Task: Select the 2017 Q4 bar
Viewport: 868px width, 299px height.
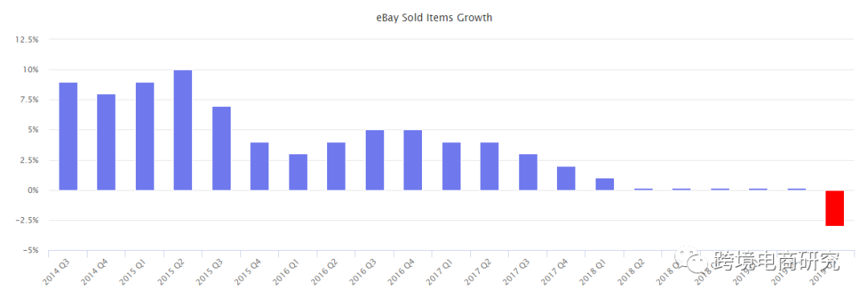Action: 567,178
